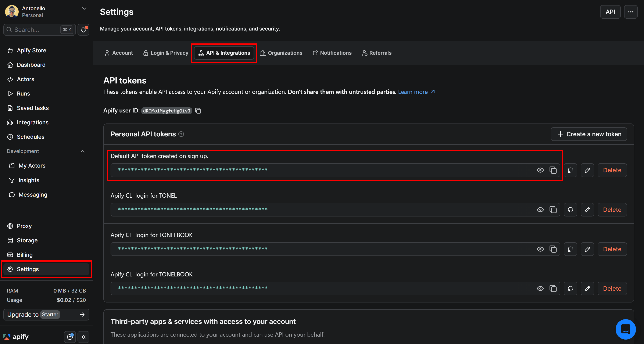644x344 pixels.
Task: Delete the first TONELBOOK CLI token
Action: coord(612,249)
